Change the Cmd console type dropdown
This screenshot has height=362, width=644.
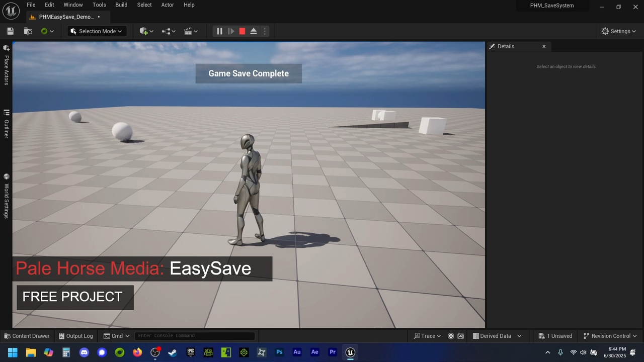coord(116,336)
